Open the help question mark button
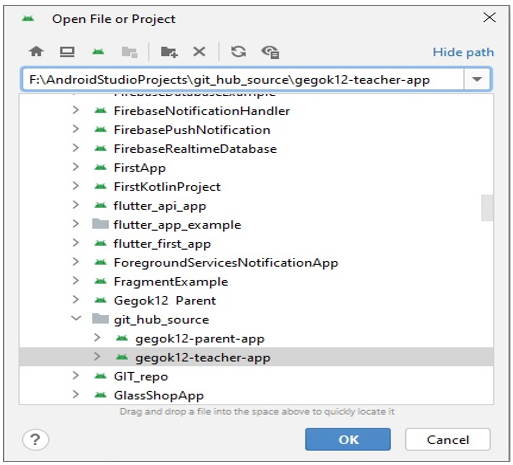This screenshot has height=465, width=513. pyautogui.click(x=35, y=439)
